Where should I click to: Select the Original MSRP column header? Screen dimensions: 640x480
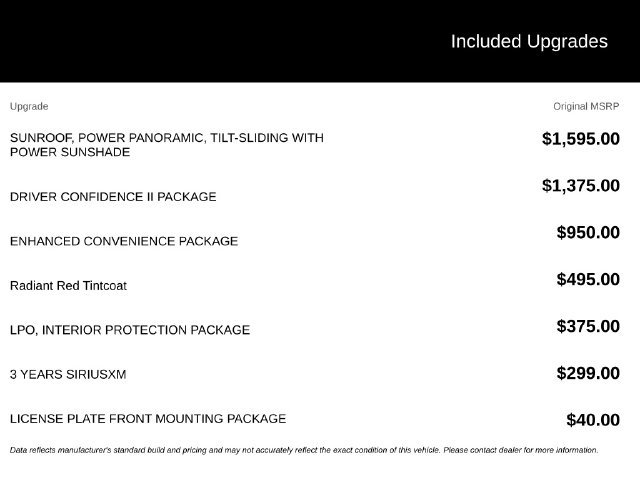coord(586,106)
